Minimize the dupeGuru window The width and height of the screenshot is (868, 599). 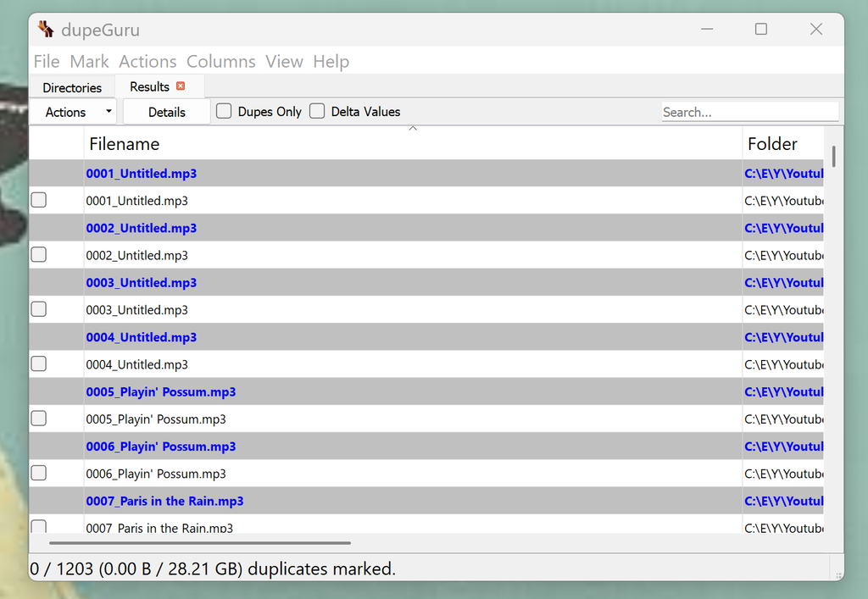[x=707, y=29]
